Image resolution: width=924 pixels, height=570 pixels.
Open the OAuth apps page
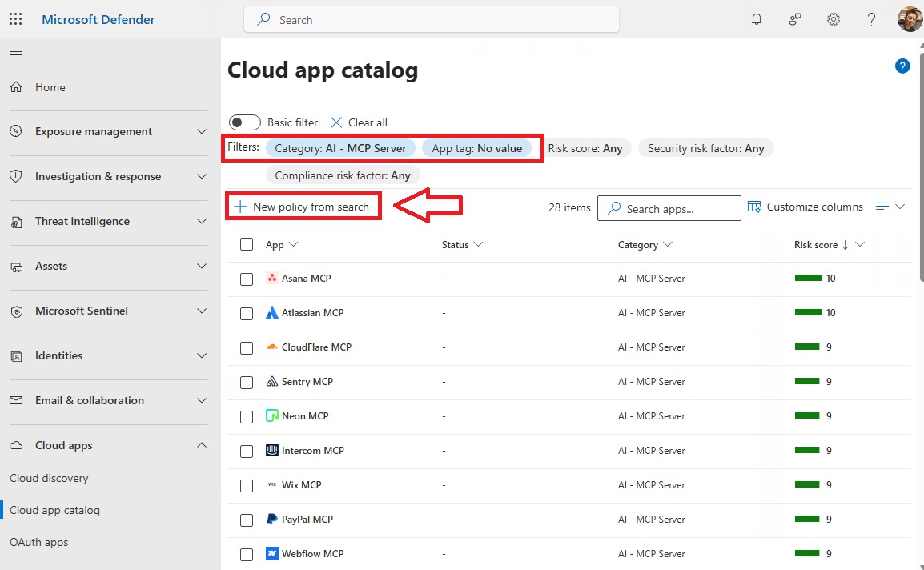[38, 542]
